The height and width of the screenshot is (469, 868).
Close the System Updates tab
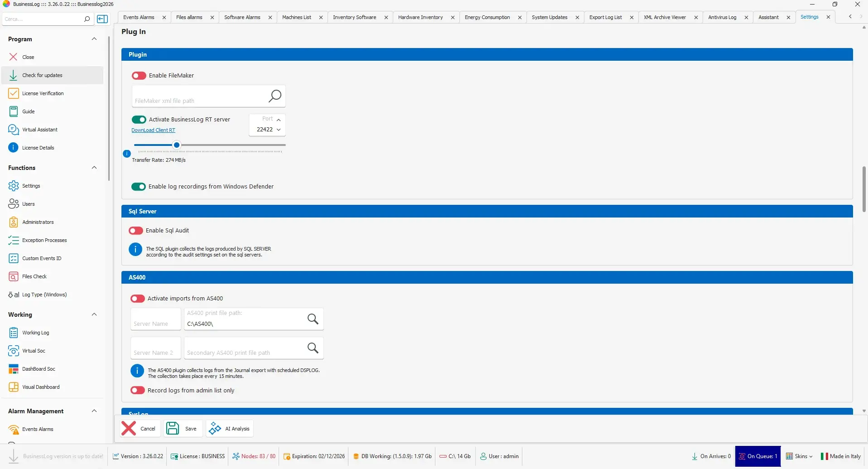(577, 17)
